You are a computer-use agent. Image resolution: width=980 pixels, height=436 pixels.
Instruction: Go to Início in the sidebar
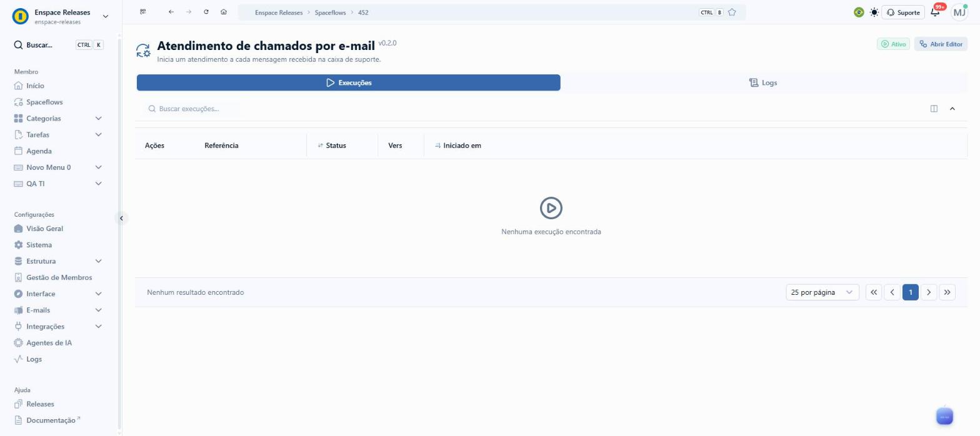point(35,86)
